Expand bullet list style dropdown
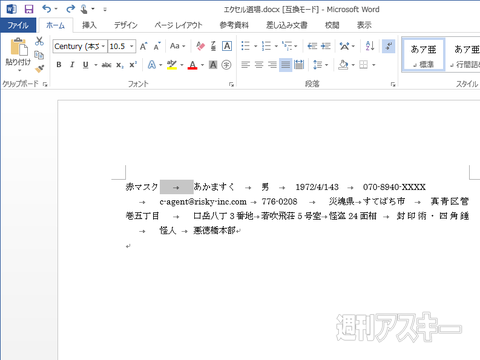Screen dimensions: 480x360 256,46
